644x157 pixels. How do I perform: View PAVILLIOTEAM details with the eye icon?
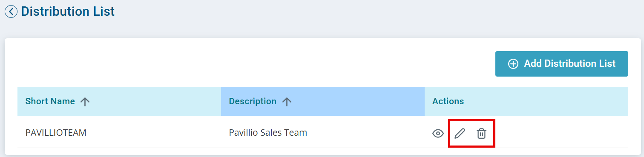pos(438,134)
